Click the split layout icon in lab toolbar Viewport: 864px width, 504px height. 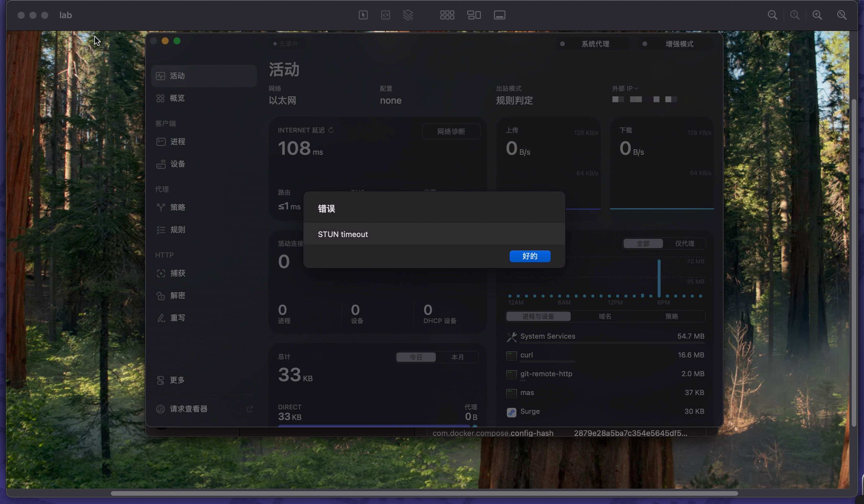[x=474, y=15]
